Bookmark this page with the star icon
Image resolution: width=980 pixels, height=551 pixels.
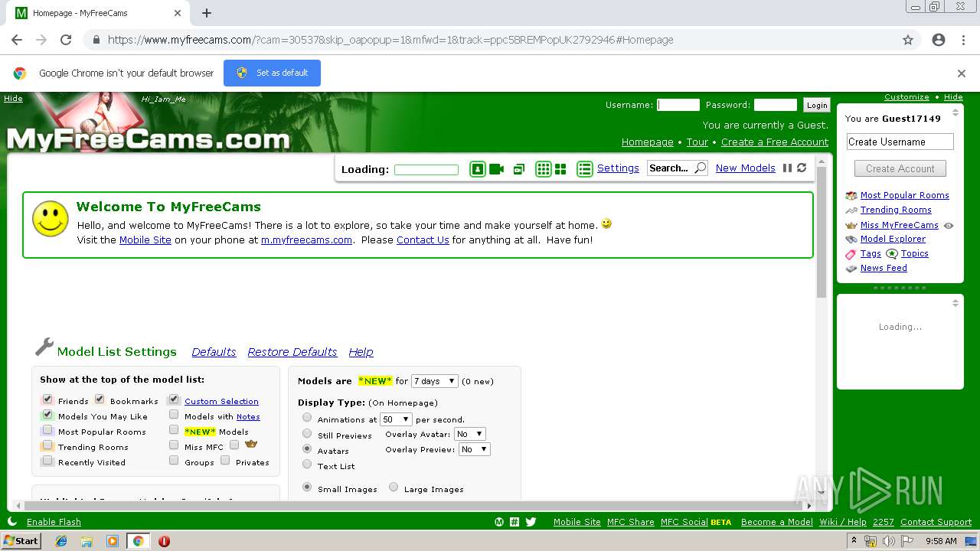(908, 40)
